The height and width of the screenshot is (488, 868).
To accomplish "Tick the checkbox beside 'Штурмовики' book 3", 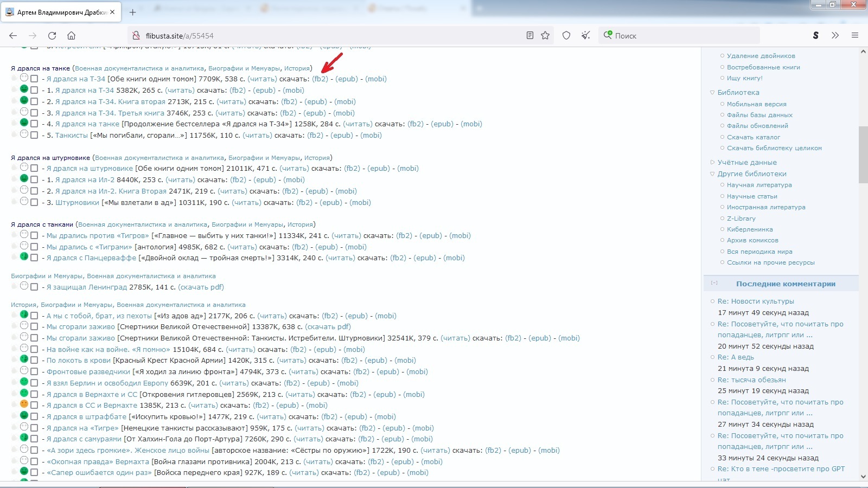I will pos(34,203).
